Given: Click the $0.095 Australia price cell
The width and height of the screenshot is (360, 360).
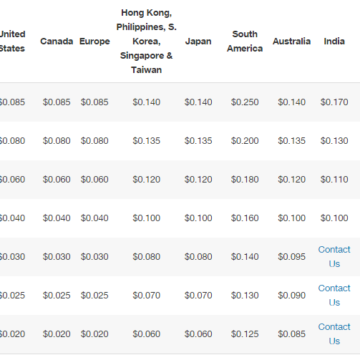Looking at the screenshot, I should (292, 257).
